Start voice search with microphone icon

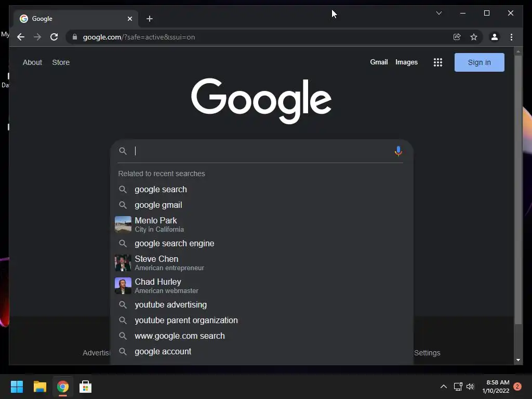(398, 151)
